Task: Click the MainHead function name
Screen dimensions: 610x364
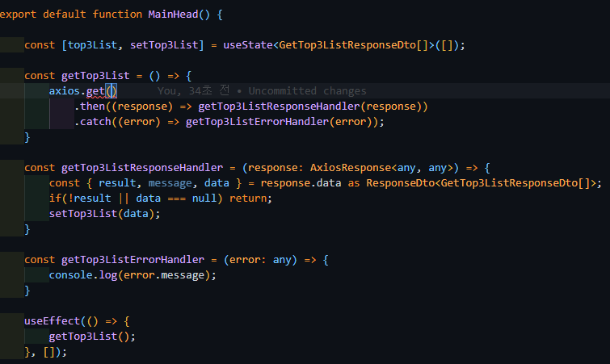Action: [x=173, y=15]
